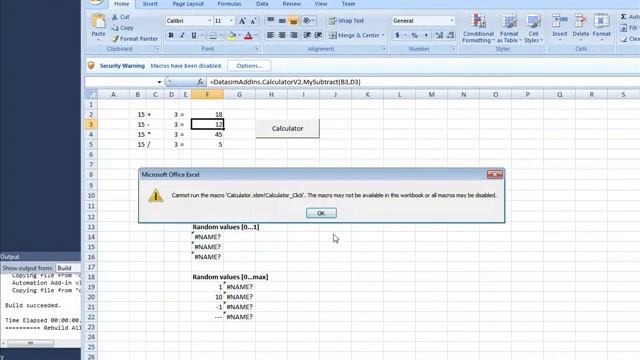Click the Select All corner button
This screenshot has width=640, height=360.
(91, 95)
